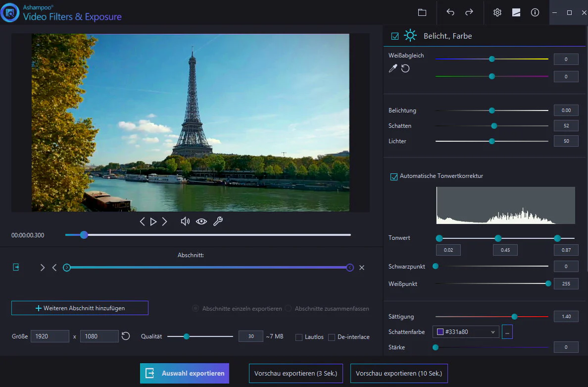588x387 pixels.
Task: Set section end with left-arrow icon
Action: click(54, 268)
